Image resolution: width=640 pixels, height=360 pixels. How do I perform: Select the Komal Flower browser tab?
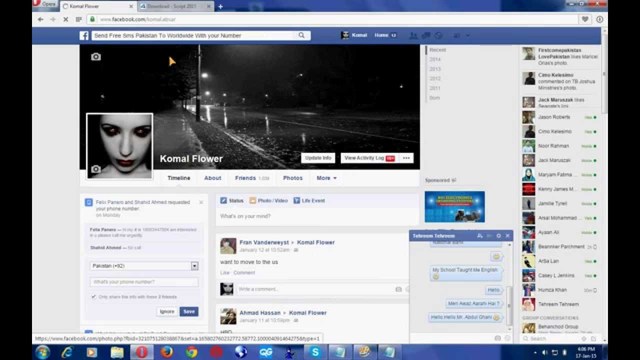point(98,7)
